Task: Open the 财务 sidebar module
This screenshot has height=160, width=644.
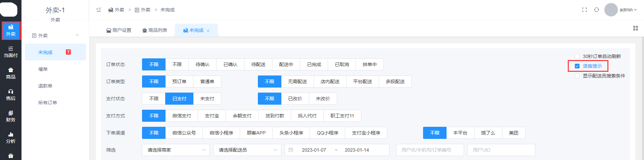Action: tap(11, 116)
